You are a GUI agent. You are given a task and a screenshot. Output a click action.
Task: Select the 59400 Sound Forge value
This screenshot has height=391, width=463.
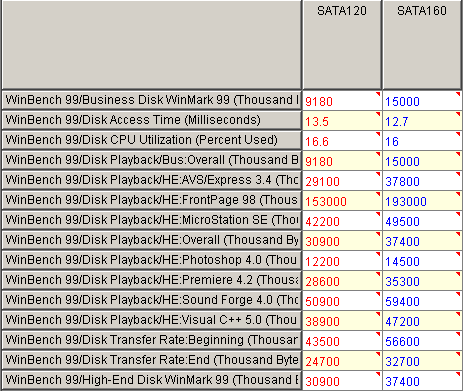[422, 300]
